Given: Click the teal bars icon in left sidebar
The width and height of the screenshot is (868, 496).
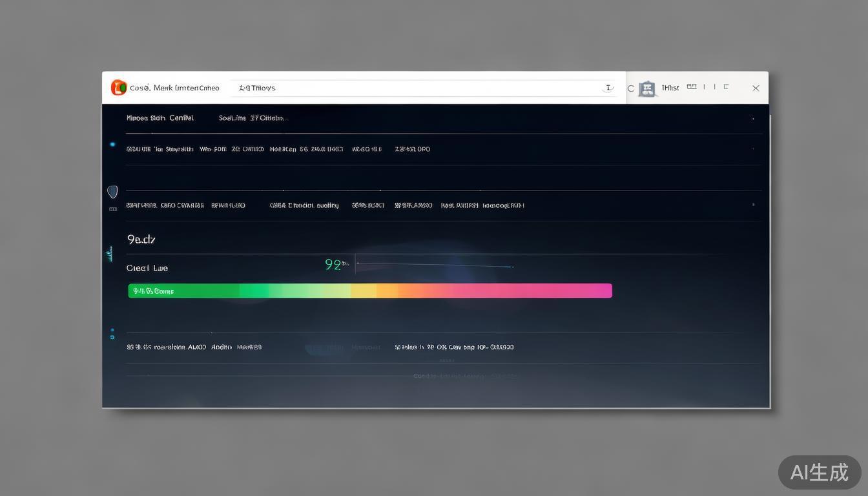Looking at the screenshot, I should pos(110,254).
